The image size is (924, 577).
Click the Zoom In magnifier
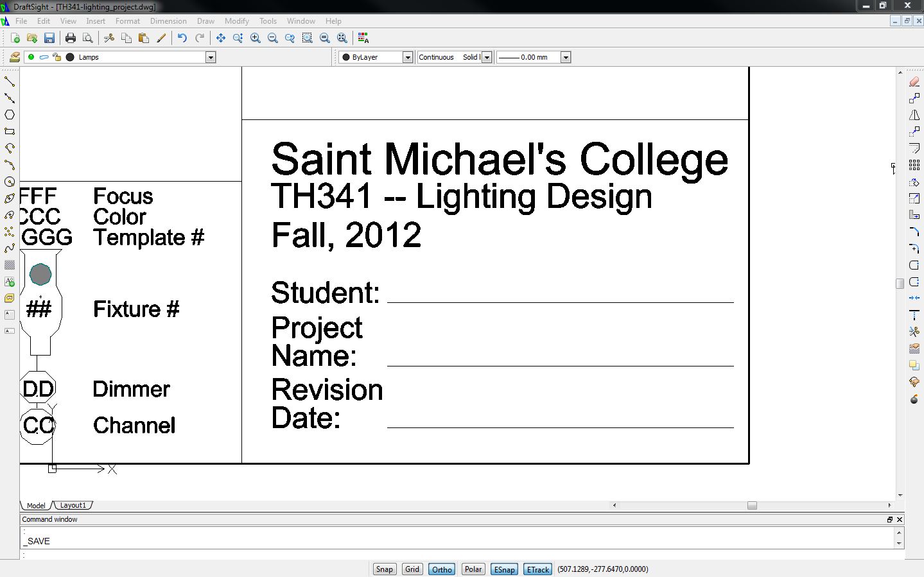click(255, 38)
